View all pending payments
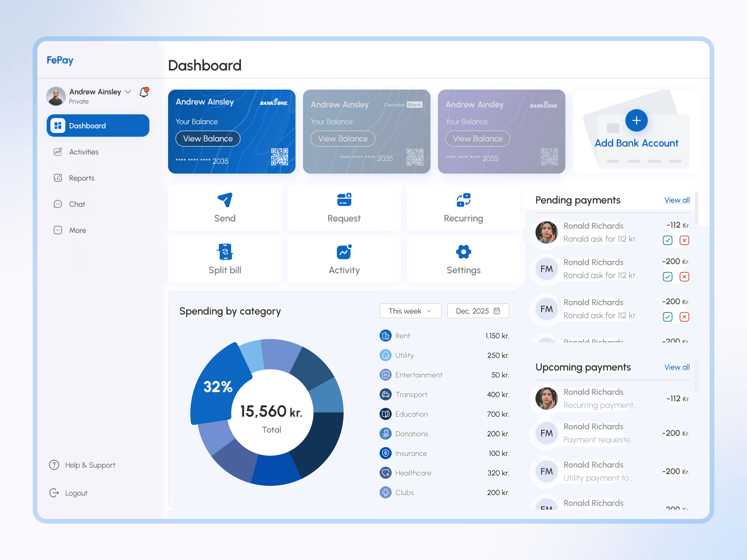Viewport: 747px width, 560px height. [677, 200]
